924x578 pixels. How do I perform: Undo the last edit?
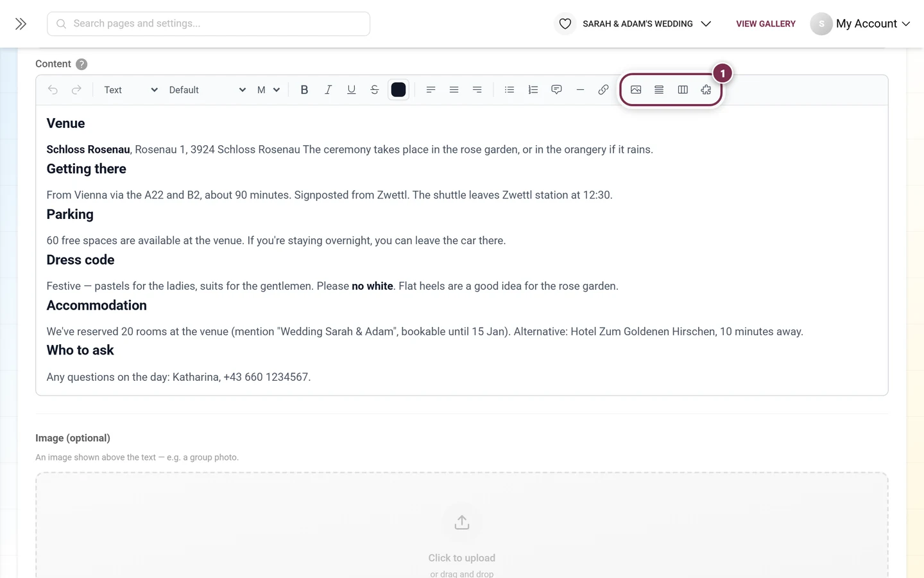(x=53, y=90)
